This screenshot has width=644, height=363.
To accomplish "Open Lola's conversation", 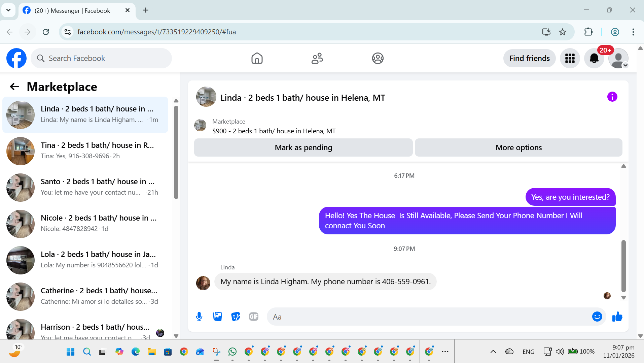I will pyautogui.click(x=85, y=260).
